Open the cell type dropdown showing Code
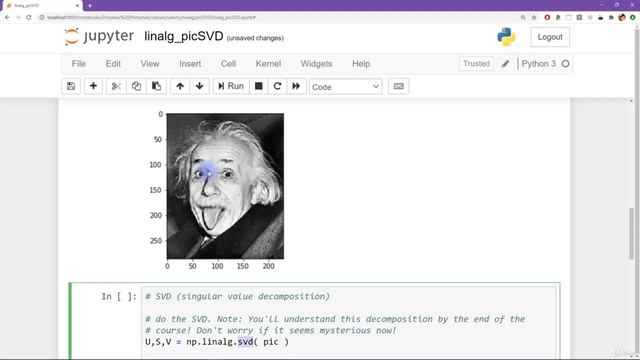 345,87
